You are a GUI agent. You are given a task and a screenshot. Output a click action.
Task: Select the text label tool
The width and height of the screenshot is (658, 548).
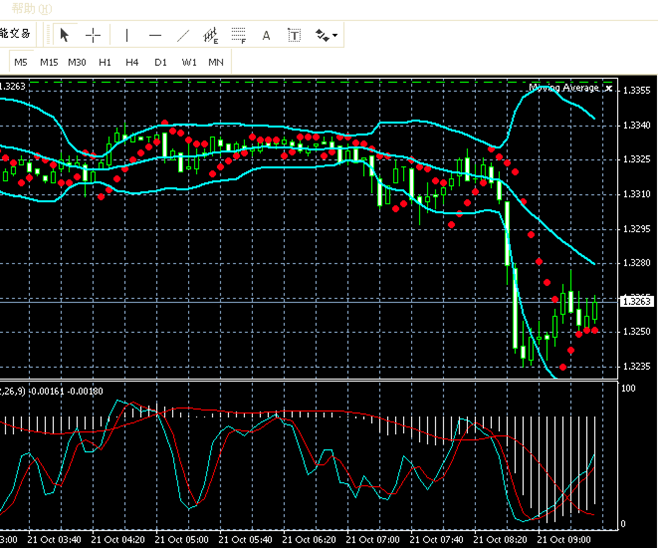[x=294, y=35]
